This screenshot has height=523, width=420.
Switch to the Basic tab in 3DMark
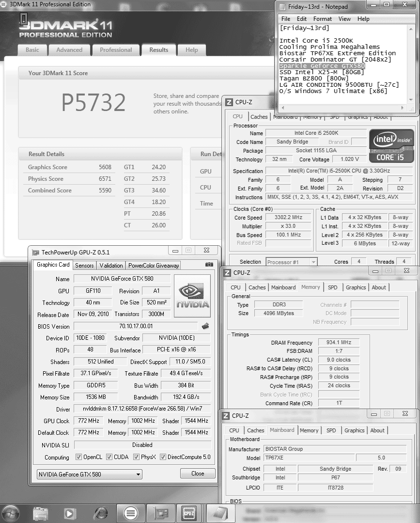[x=32, y=50]
